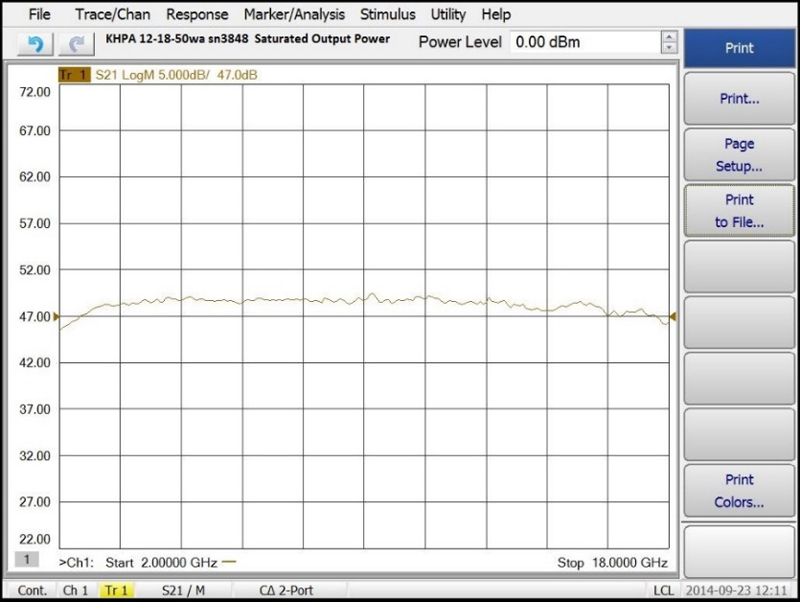Open Print Colors... softkey
This screenshot has width=800, height=602.
[739, 491]
